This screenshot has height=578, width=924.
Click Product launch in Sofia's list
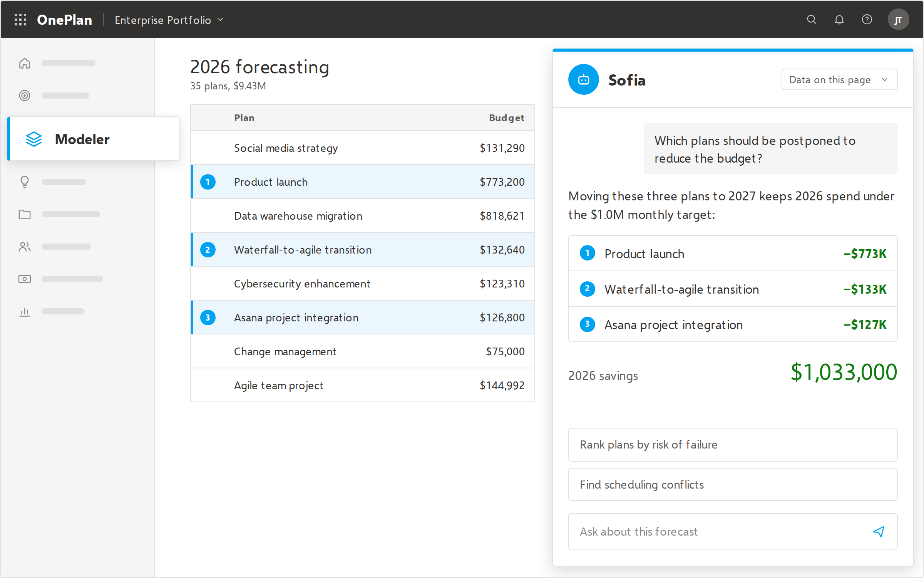pos(733,254)
